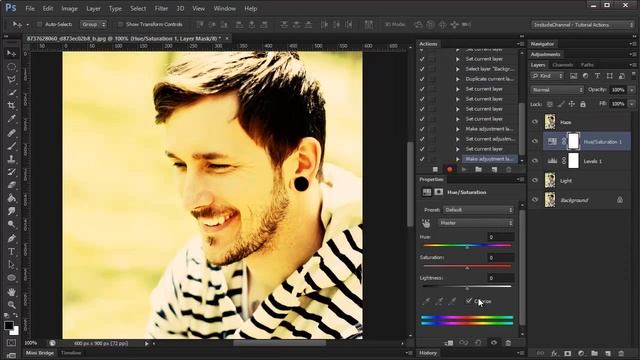
Task: Open the Mini Bridge tab
Action: (40, 353)
